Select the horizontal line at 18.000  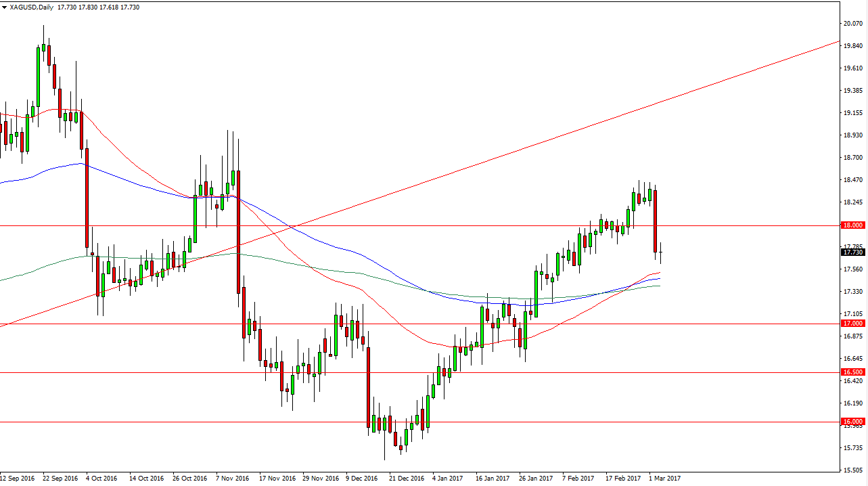point(406,225)
